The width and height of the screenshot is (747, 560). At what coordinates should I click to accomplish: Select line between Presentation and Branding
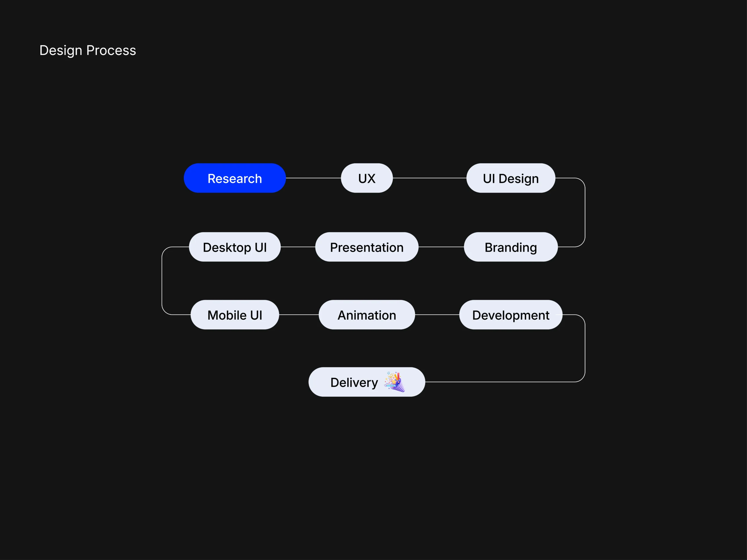point(441,247)
